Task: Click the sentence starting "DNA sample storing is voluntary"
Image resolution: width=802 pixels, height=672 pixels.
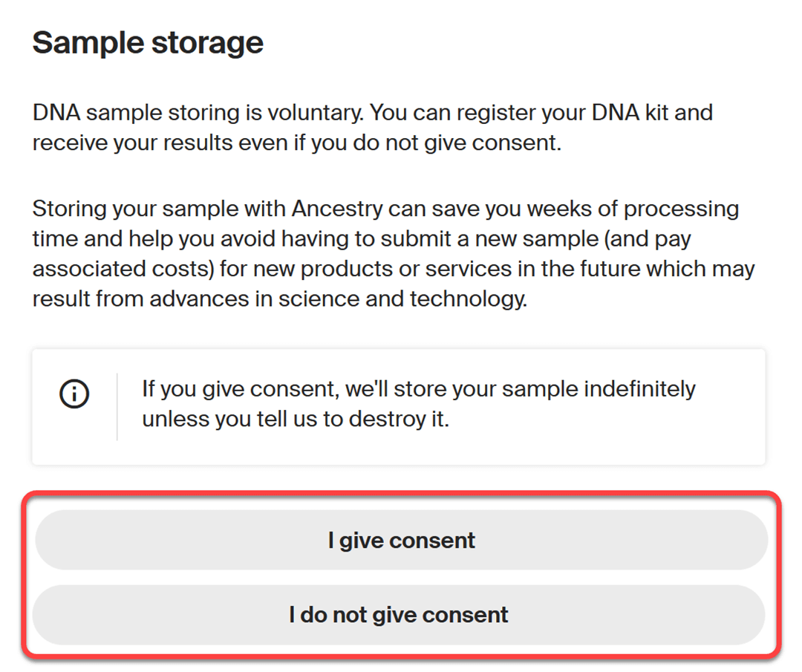Action: click(x=373, y=127)
